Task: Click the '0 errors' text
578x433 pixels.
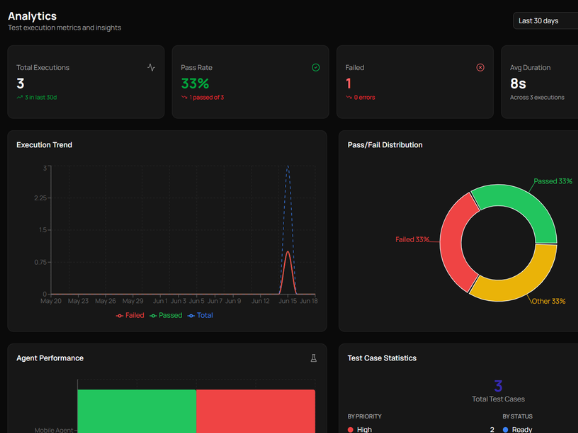Action: click(x=364, y=97)
